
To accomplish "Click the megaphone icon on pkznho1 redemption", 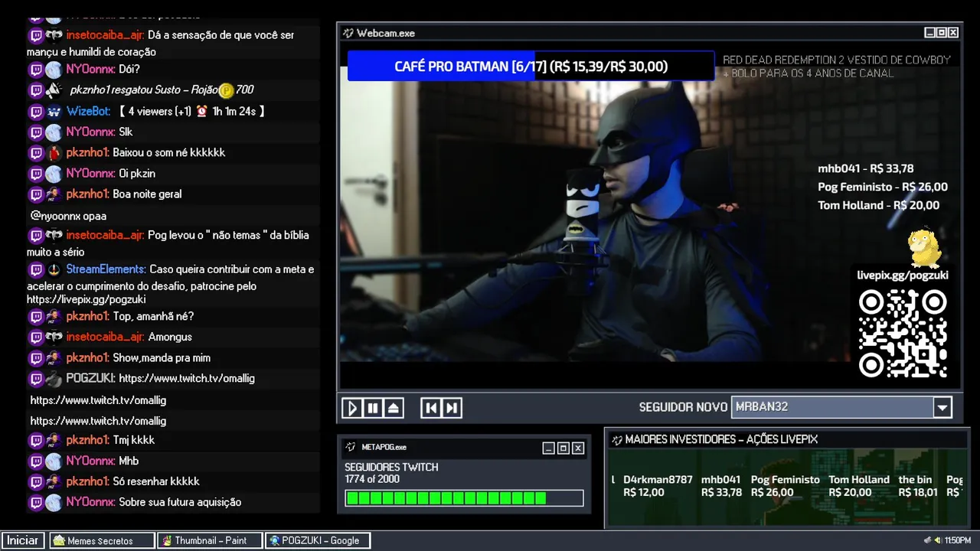I will pyautogui.click(x=54, y=90).
